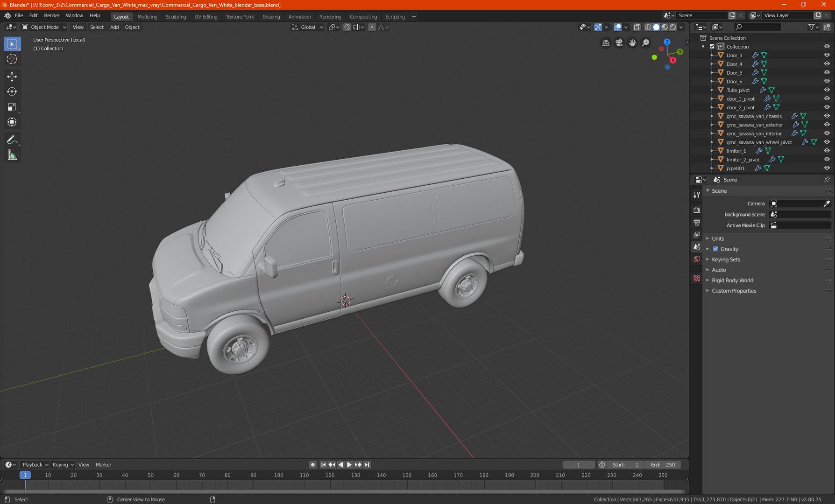Switch to the UV Editing workspace tab
The height and width of the screenshot is (504, 835).
[x=206, y=17]
